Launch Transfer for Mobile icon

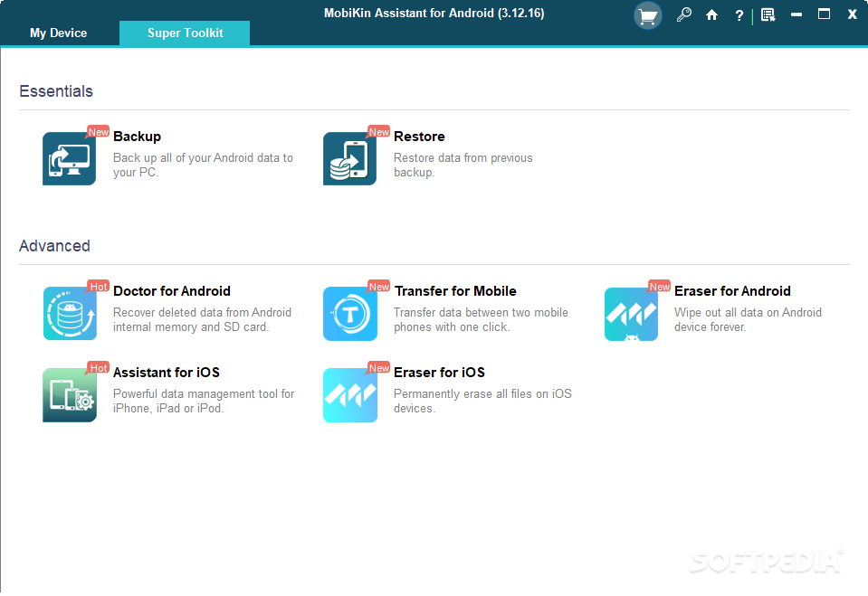350,313
